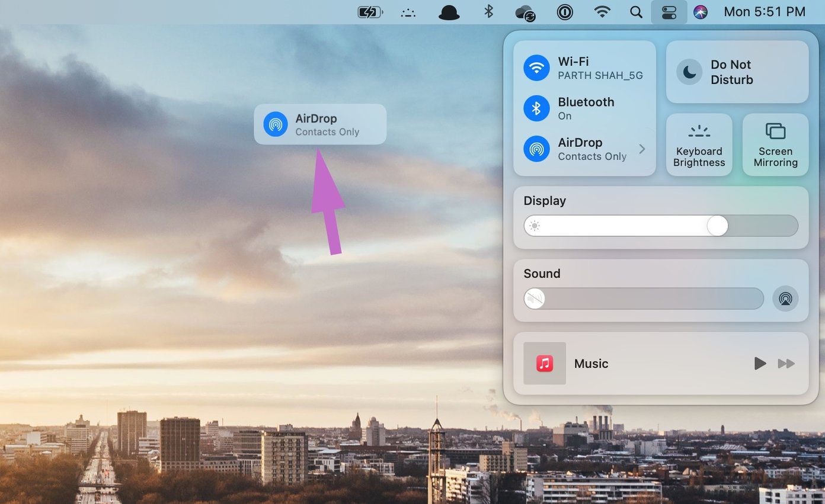Screen dimensions: 825x504
Task: Toggle the Wi-Fi icon in Control Center
Action: (536, 68)
